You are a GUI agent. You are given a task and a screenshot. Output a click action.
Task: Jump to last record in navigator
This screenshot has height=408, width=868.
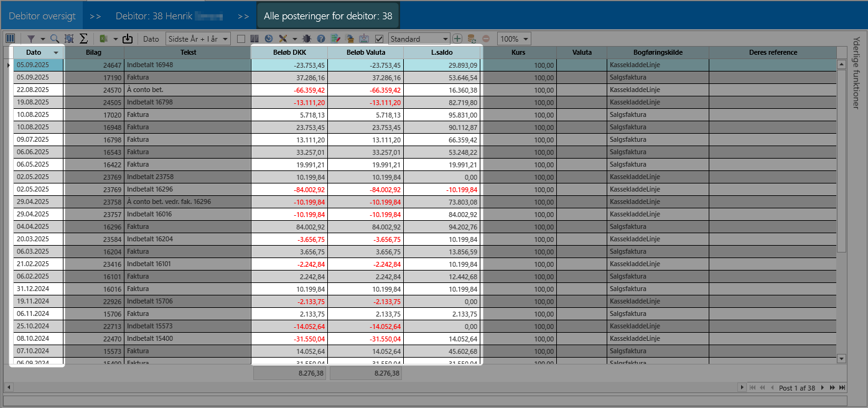pos(842,387)
